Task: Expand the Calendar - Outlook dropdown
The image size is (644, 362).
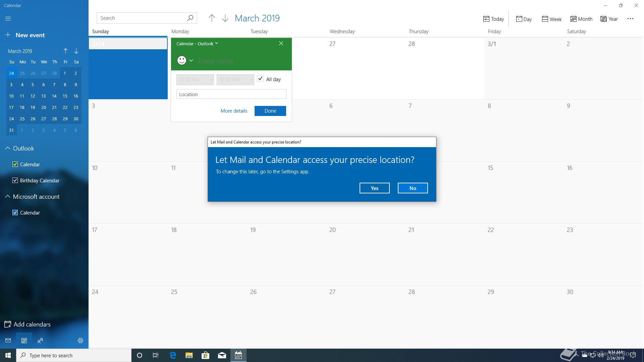Action: 197,44
